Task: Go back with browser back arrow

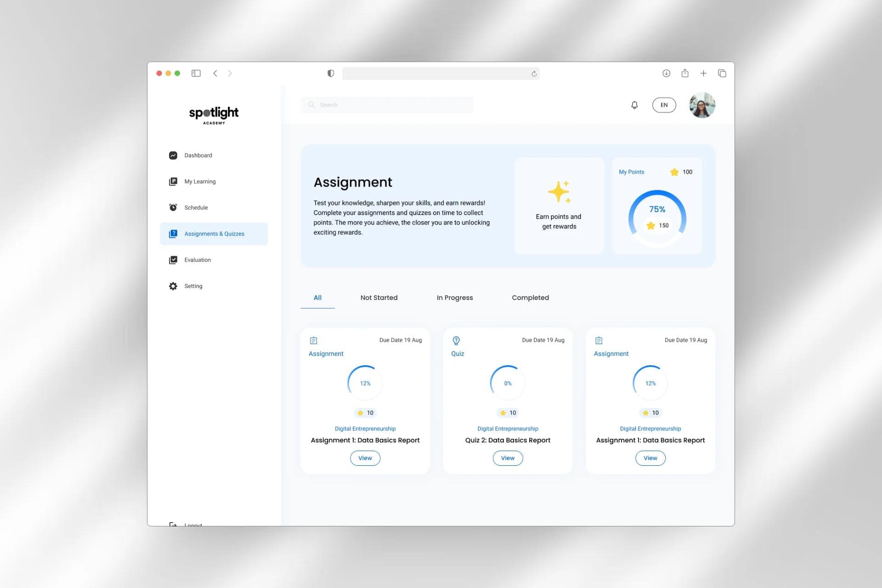Action: pos(215,73)
